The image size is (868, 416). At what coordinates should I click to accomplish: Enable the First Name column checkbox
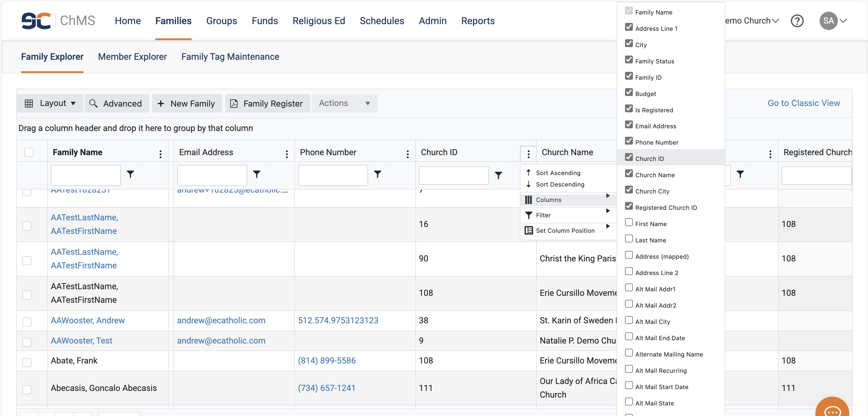coord(628,222)
